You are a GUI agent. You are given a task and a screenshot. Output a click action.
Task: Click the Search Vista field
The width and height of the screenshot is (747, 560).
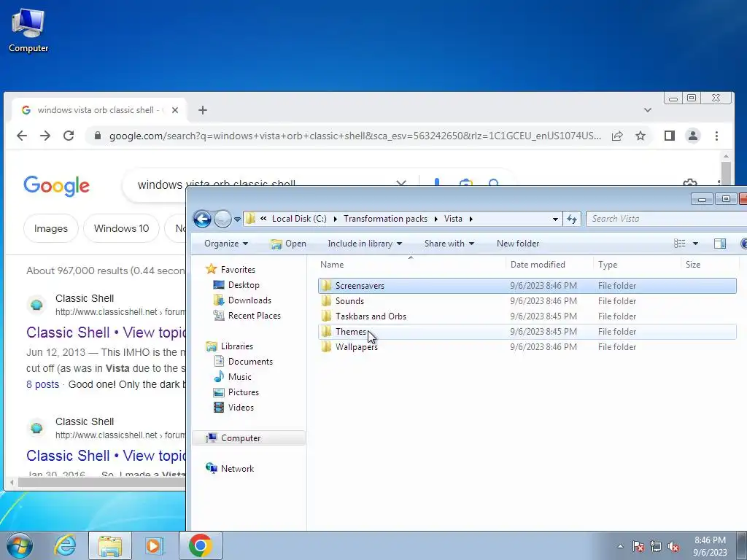coord(666,219)
